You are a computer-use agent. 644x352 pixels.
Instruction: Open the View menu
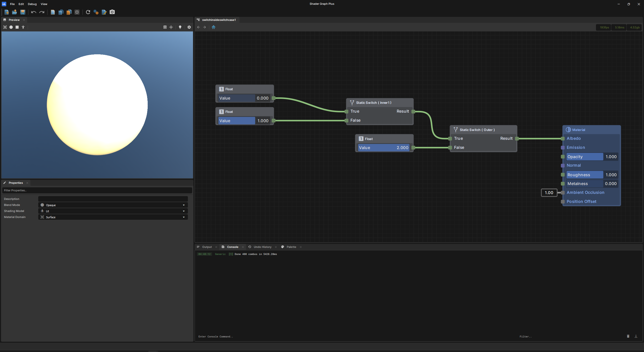pyautogui.click(x=44, y=4)
